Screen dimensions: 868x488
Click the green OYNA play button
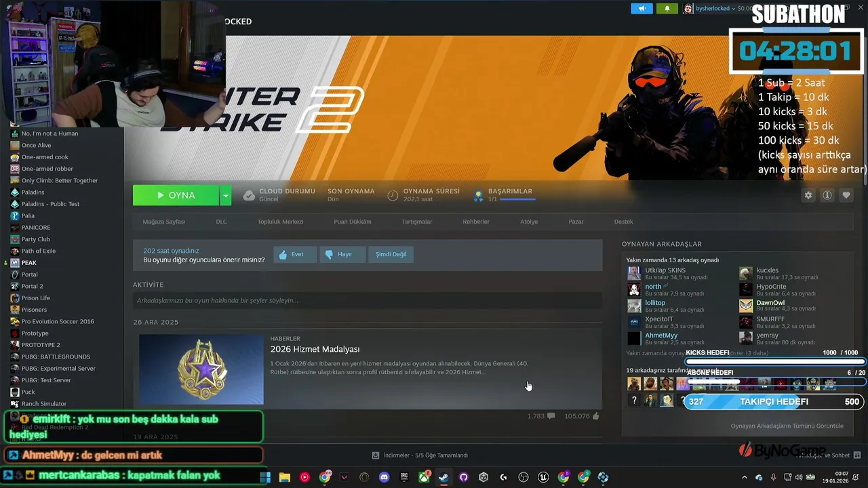[176, 195]
